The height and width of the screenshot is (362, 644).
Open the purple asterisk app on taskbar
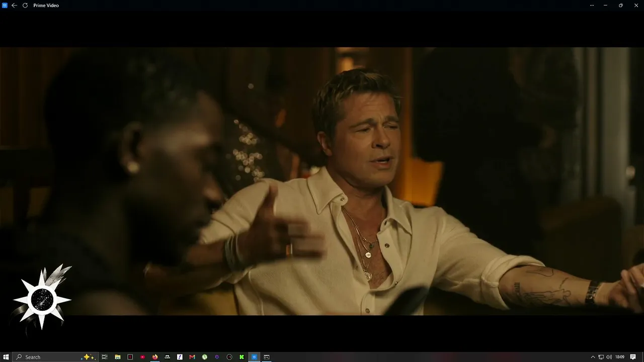coord(217,357)
